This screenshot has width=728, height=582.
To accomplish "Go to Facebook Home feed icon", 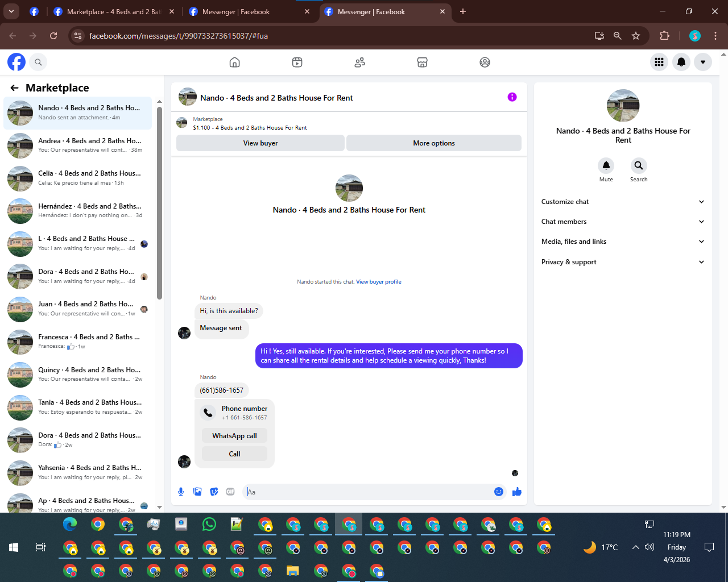I will [234, 62].
